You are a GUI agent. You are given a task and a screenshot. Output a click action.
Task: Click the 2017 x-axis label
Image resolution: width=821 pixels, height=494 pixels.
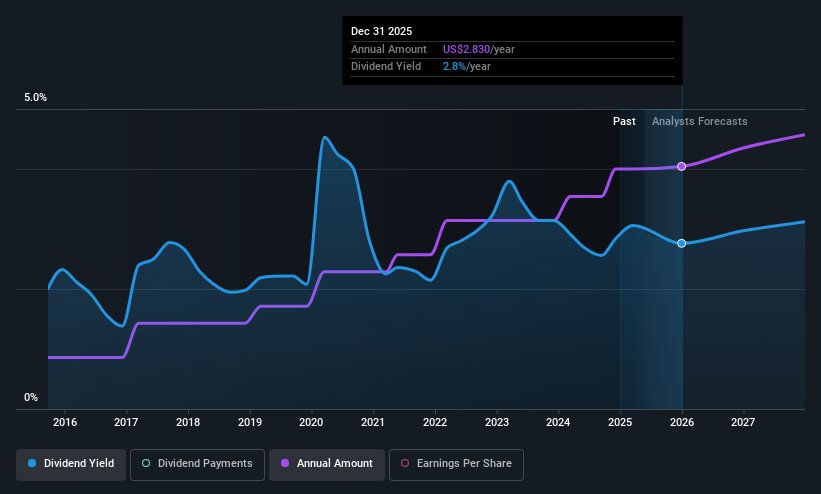pyautogui.click(x=126, y=422)
